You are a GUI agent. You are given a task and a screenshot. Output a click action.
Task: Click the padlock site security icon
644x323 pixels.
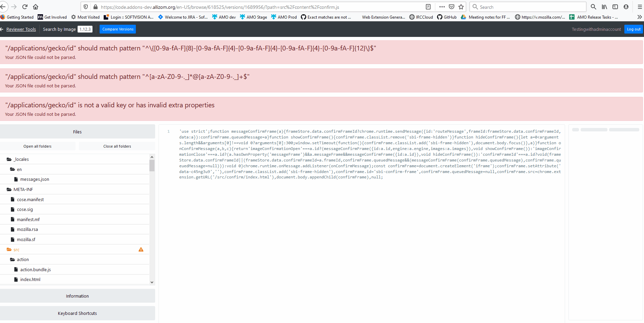95,7
